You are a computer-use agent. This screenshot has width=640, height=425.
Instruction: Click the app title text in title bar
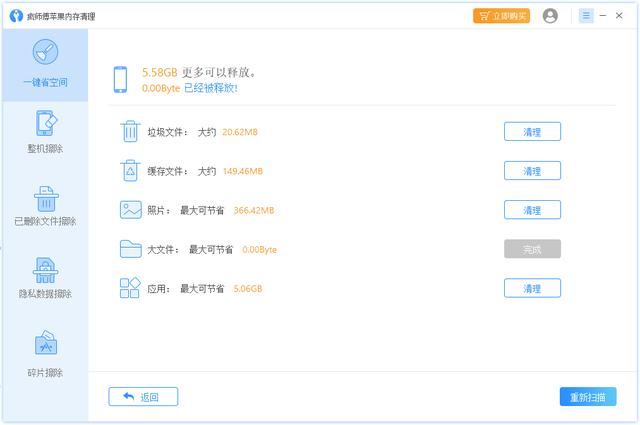point(61,16)
